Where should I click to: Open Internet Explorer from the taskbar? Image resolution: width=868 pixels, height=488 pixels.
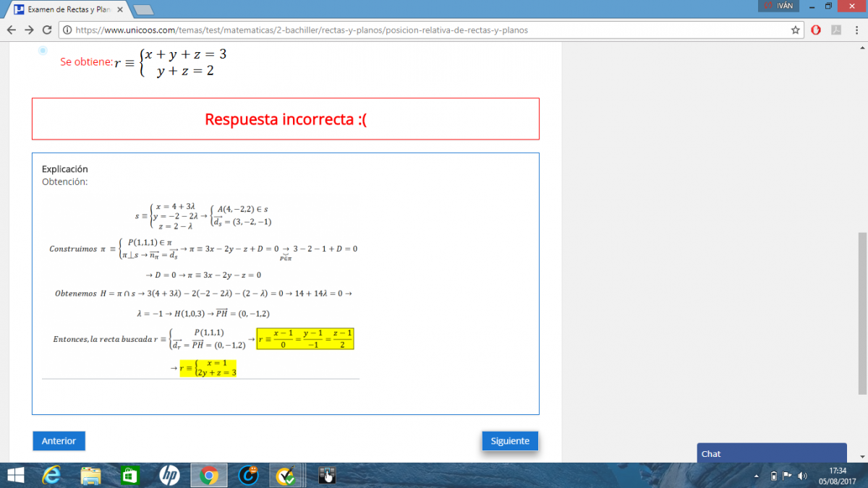click(x=51, y=475)
